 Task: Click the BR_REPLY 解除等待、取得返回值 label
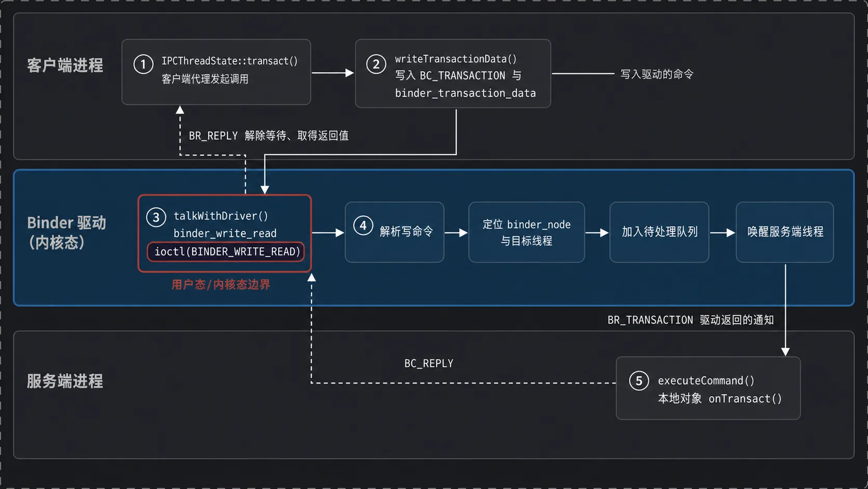click(x=268, y=136)
